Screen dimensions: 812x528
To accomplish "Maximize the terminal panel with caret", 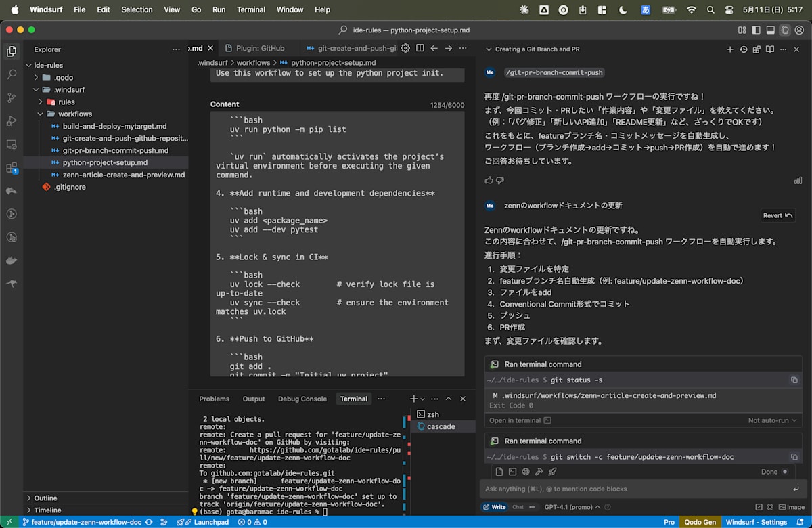I will coord(449,399).
